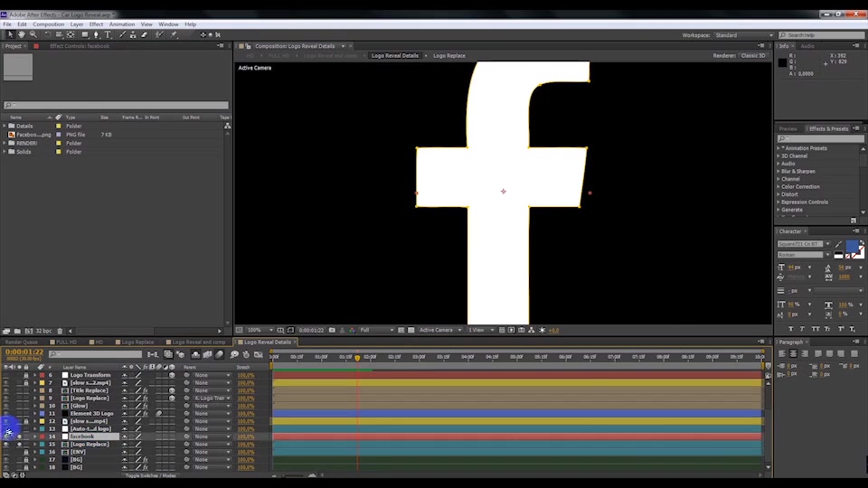Switch to Logo Reveal end comp timeline tab
The width and height of the screenshot is (868, 488).
point(199,343)
